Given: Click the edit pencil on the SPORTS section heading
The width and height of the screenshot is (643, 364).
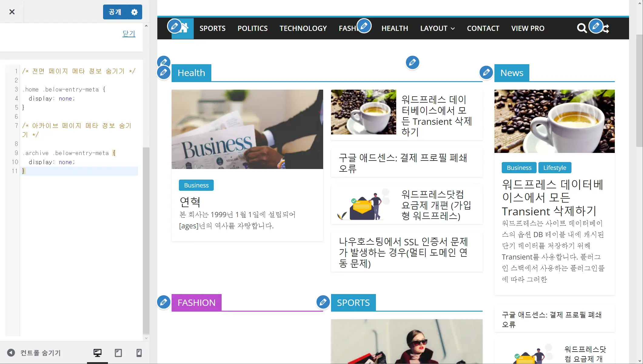Looking at the screenshot, I should pos(323,302).
